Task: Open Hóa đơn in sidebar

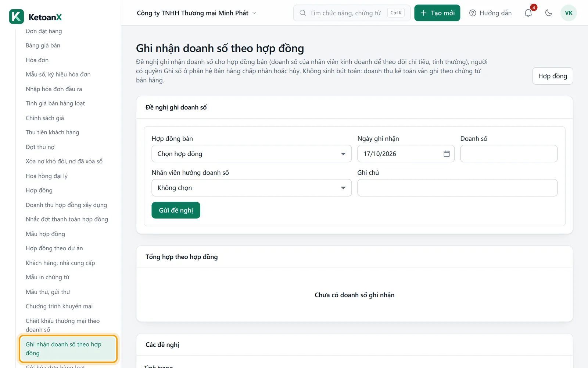Action: (x=37, y=60)
